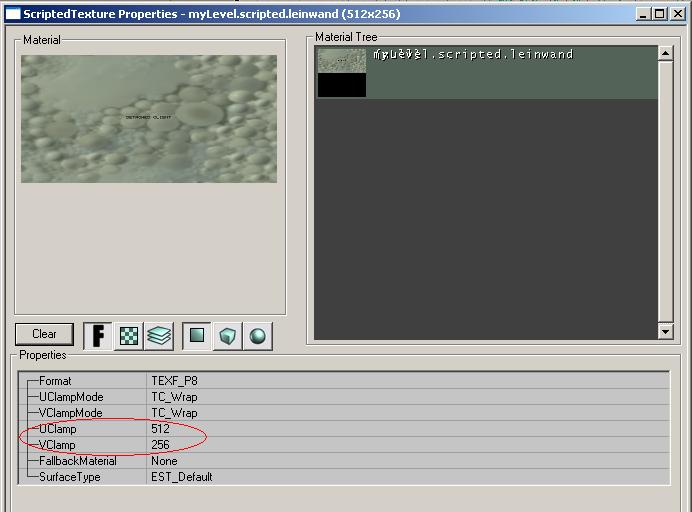The image size is (692, 512).
Task: Select the leinwand material tree thumbnail
Action: coord(342,72)
